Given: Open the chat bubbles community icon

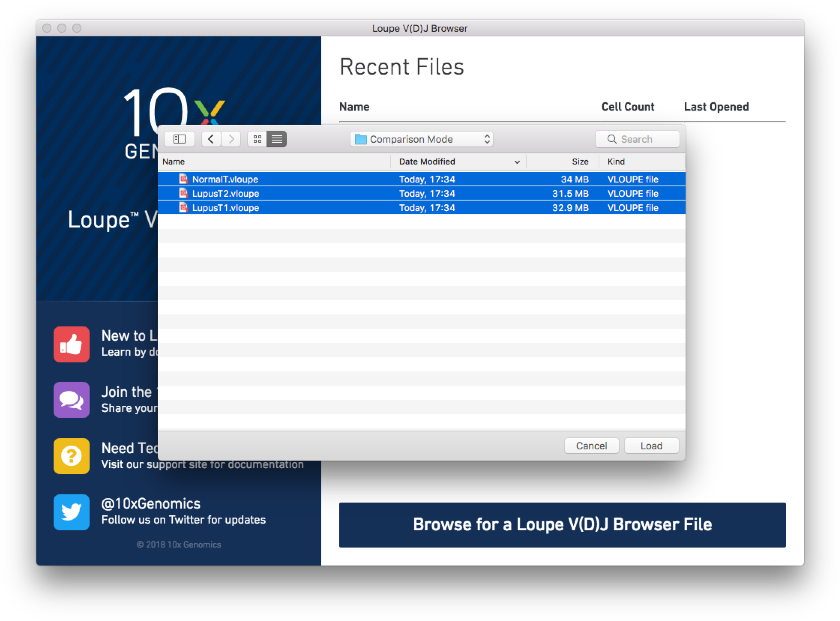Looking at the screenshot, I should [x=72, y=400].
